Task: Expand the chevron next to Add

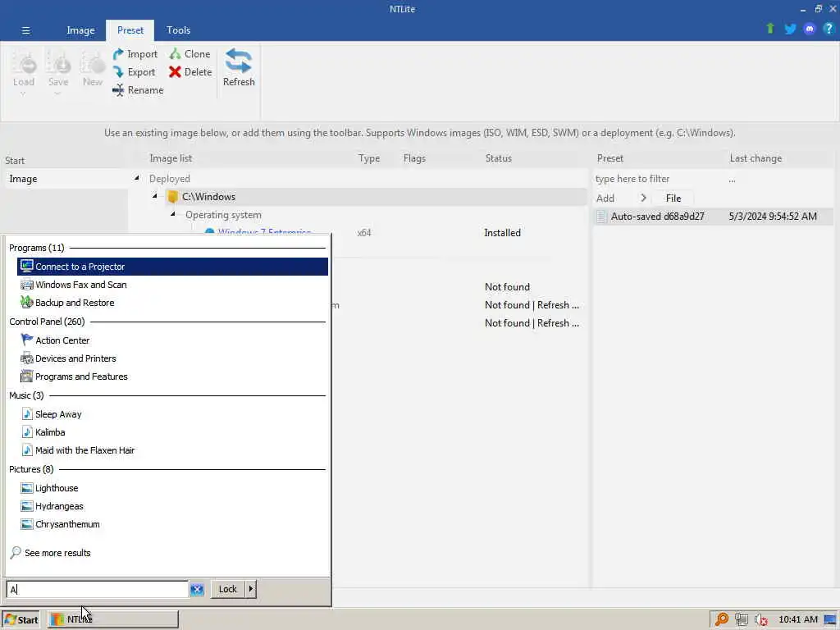Action: [643, 199]
